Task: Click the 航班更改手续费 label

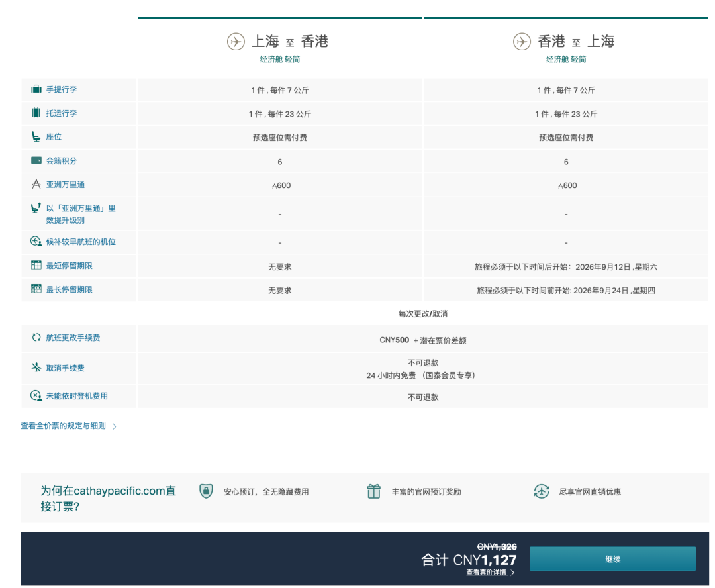Action: click(73, 338)
